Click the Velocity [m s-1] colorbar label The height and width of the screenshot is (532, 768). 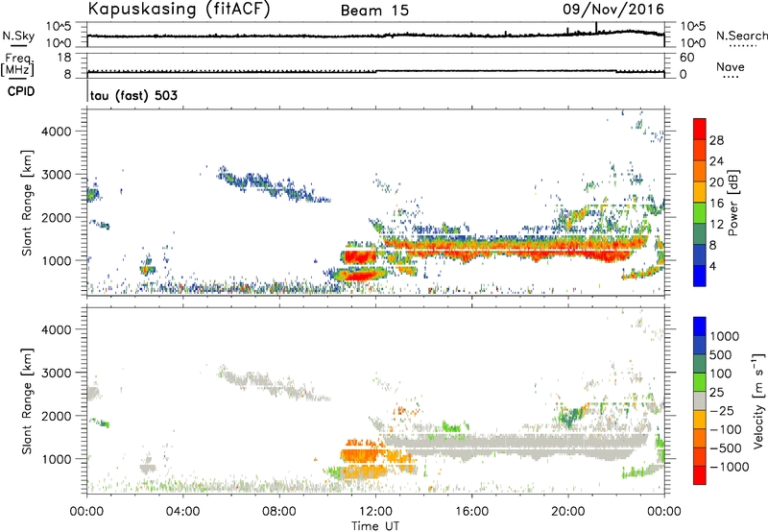tap(758, 400)
